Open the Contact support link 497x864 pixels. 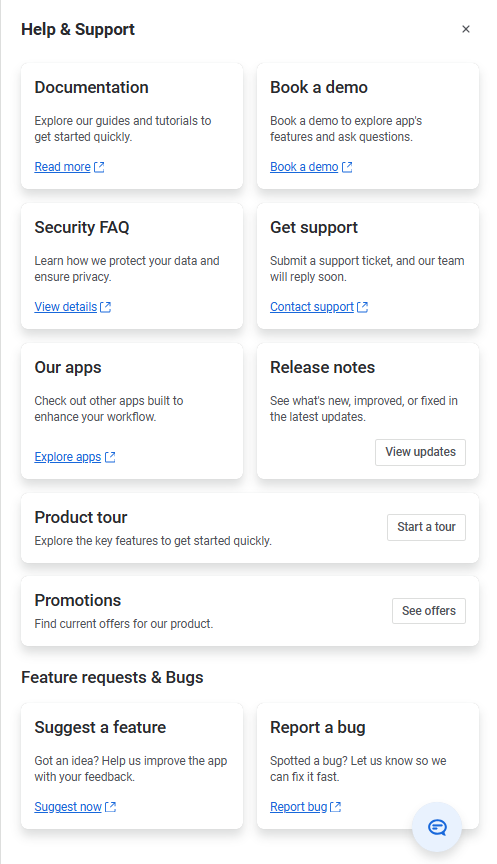(312, 307)
